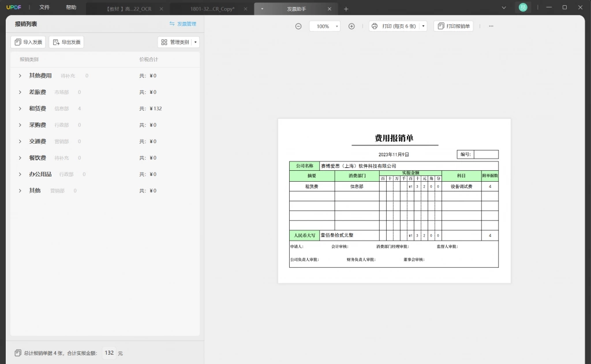591x364 pixels.
Task: Click the 导出发票 button
Action: click(x=66, y=42)
